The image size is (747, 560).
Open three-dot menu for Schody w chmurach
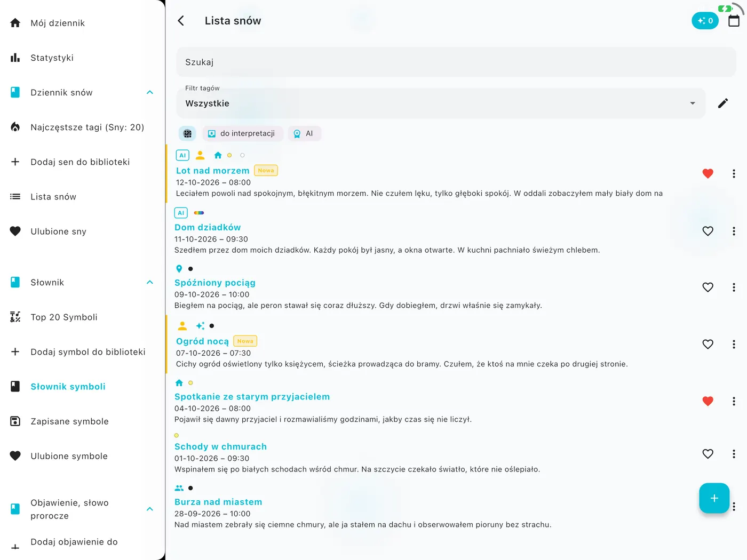pyautogui.click(x=734, y=454)
